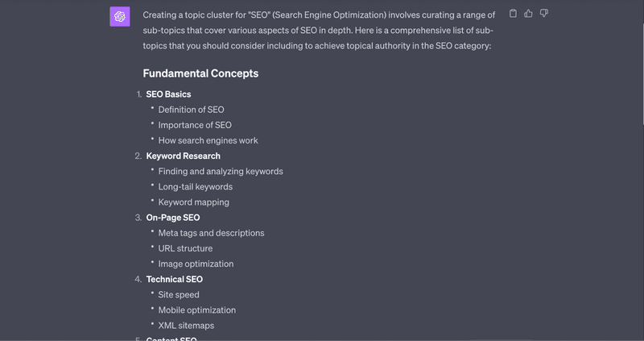Screen dimensions: 644x341
Task: Copy the response with the clipboard icon
Action: pyautogui.click(x=513, y=14)
